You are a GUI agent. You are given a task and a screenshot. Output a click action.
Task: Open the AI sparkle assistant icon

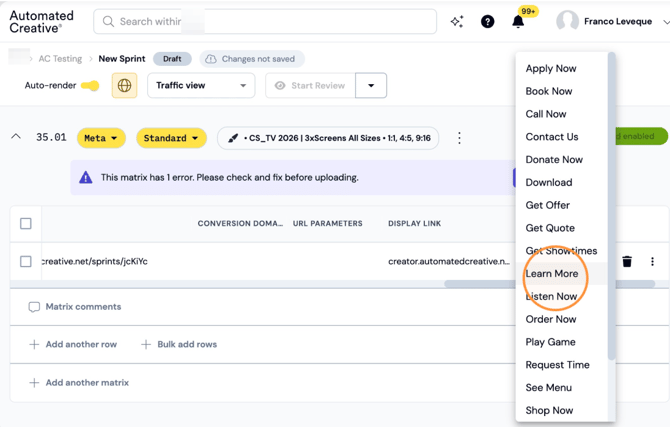pyautogui.click(x=457, y=21)
